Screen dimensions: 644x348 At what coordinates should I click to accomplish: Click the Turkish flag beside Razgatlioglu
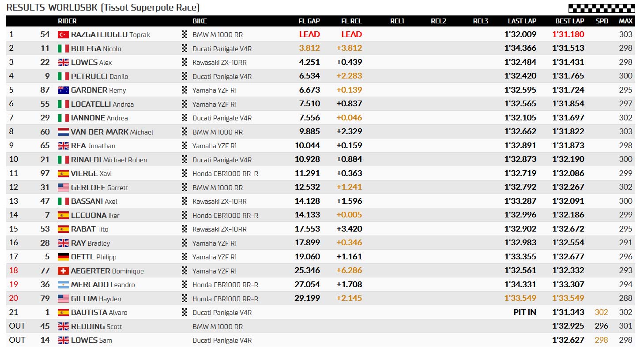[x=63, y=34]
